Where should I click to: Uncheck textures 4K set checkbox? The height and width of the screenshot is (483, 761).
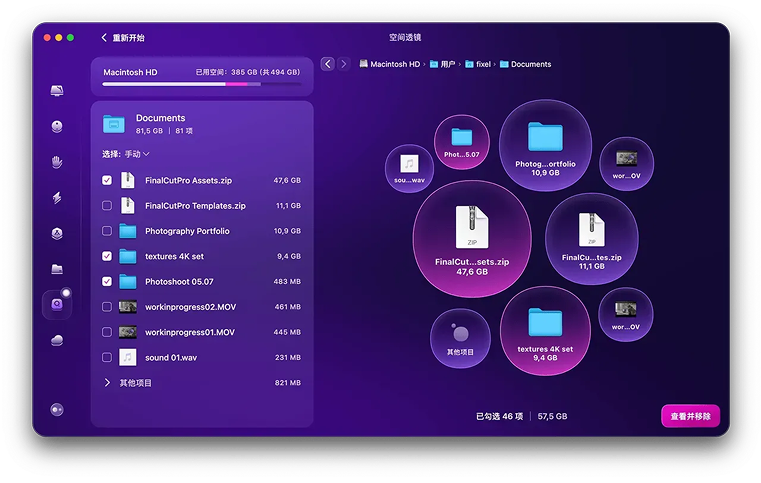(x=107, y=256)
